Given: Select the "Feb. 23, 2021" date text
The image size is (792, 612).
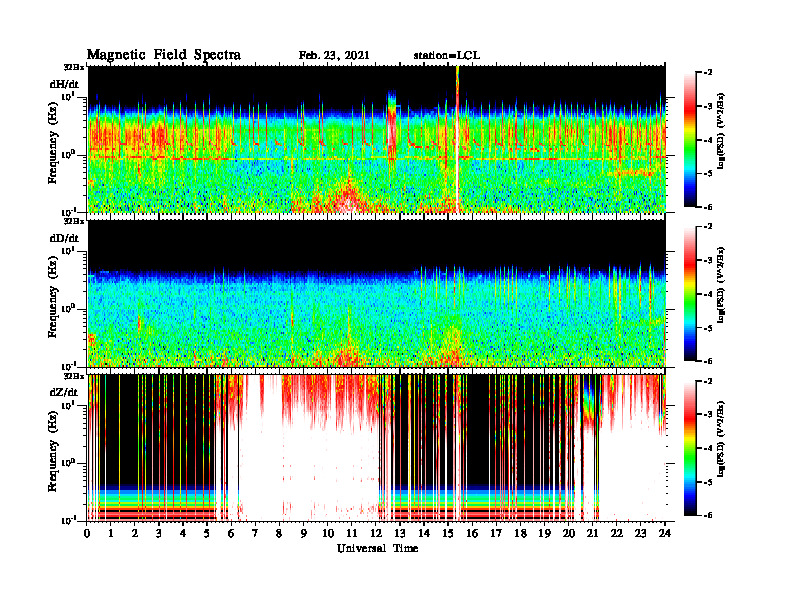Looking at the screenshot, I should coord(334,56).
